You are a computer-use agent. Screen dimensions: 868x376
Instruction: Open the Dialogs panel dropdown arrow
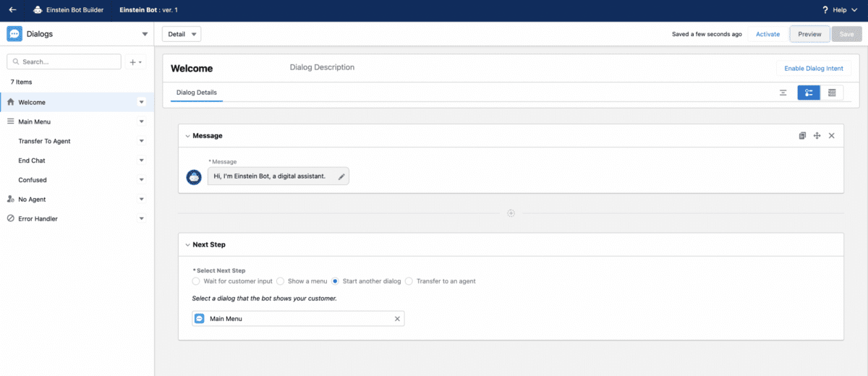point(145,34)
